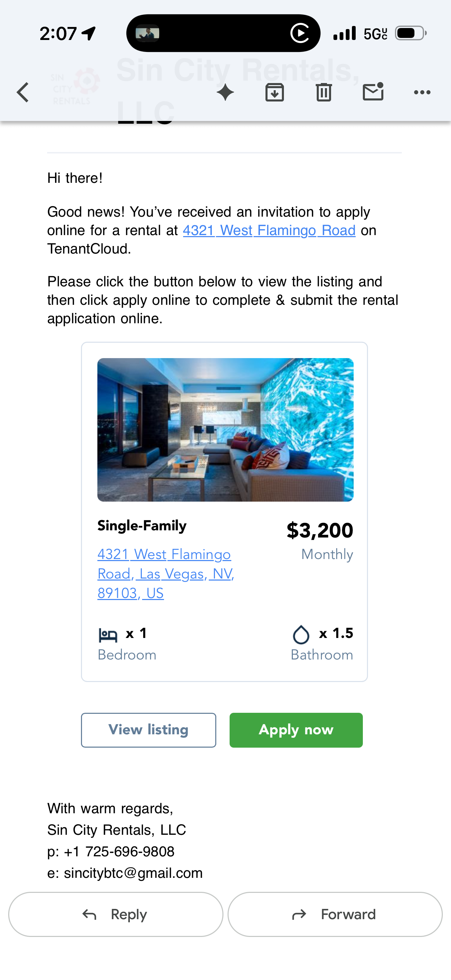The height and width of the screenshot is (980, 451).
Task: Open the three-dot more options menu
Action: click(422, 93)
